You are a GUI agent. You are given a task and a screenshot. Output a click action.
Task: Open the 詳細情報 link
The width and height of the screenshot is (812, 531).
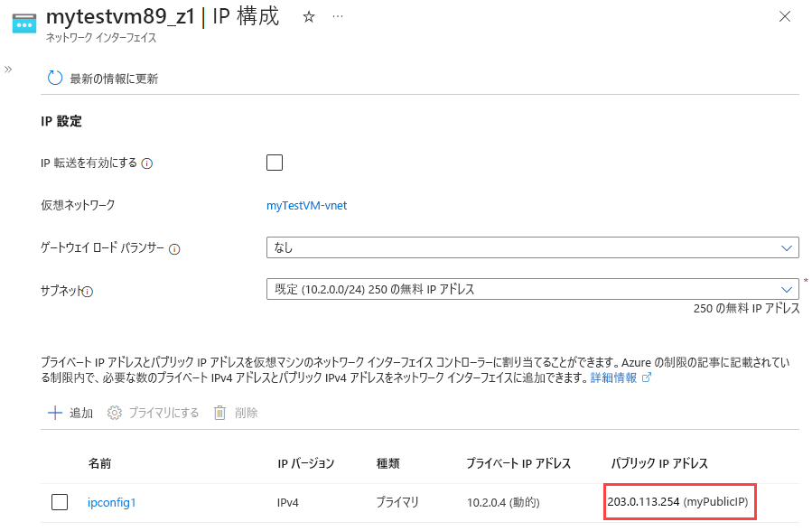coord(613,377)
